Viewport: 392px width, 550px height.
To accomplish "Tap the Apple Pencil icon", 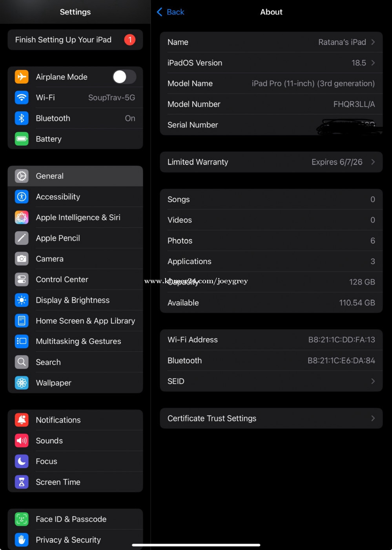I will tap(22, 238).
